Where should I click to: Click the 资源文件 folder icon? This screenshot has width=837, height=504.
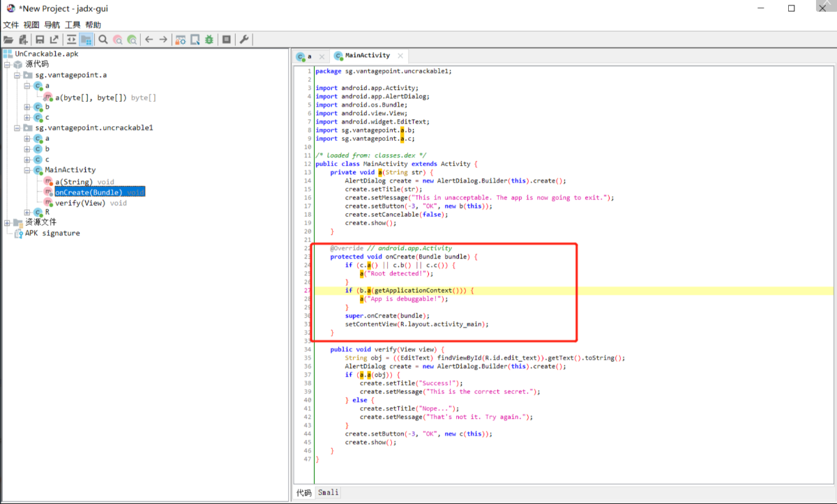pyautogui.click(x=17, y=222)
